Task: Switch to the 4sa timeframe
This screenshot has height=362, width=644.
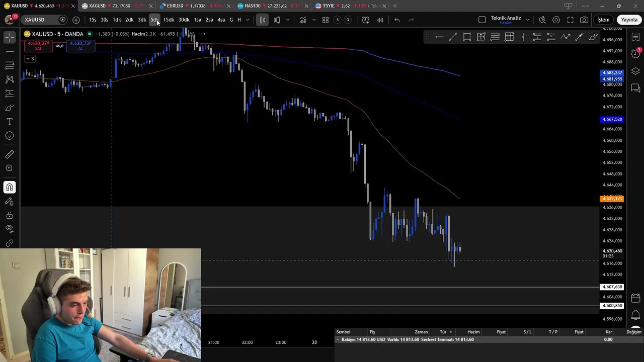Action: pyautogui.click(x=221, y=20)
